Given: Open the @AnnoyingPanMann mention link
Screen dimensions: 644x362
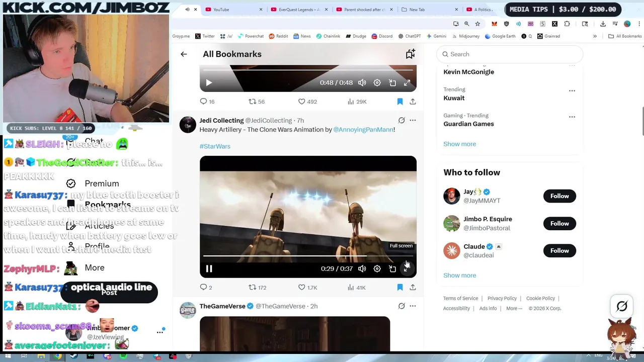Looking at the screenshot, I should [x=363, y=130].
